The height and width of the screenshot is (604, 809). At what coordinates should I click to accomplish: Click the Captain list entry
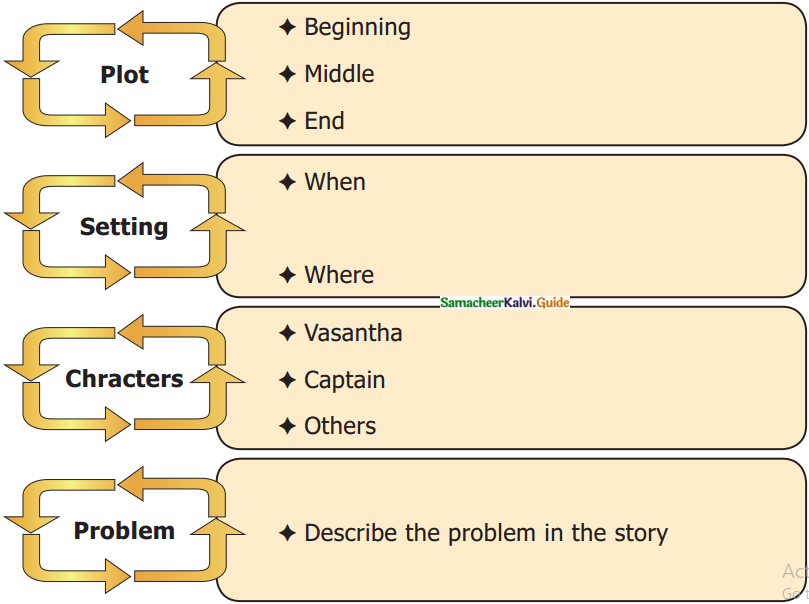coord(344,380)
